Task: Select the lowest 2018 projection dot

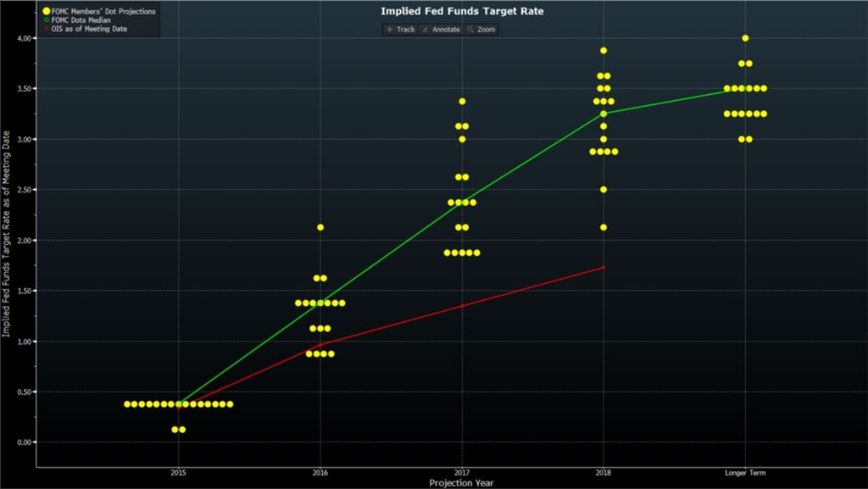Action: [604, 227]
